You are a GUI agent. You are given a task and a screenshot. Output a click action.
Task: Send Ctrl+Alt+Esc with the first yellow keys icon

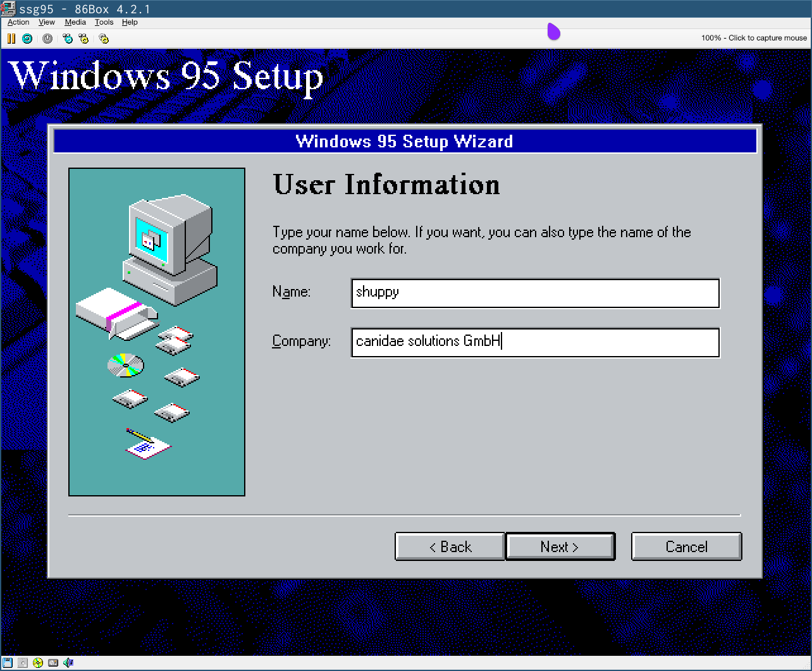click(83, 39)
